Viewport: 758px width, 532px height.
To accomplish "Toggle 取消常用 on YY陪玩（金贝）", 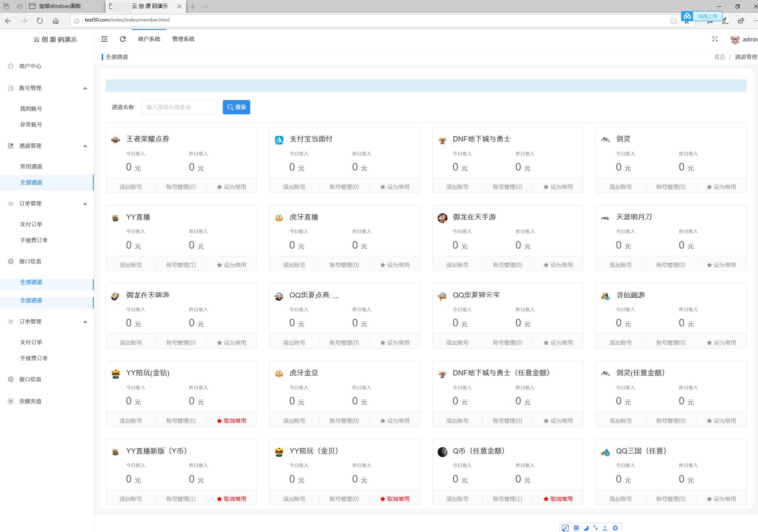I will pyautogui.click(x=395, y=499).
